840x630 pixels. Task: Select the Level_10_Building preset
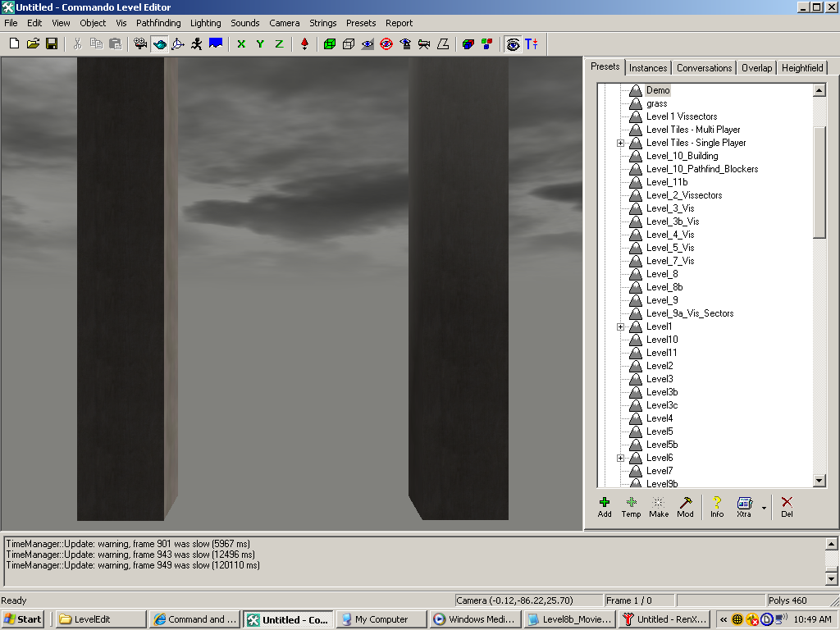coord(682,156)
